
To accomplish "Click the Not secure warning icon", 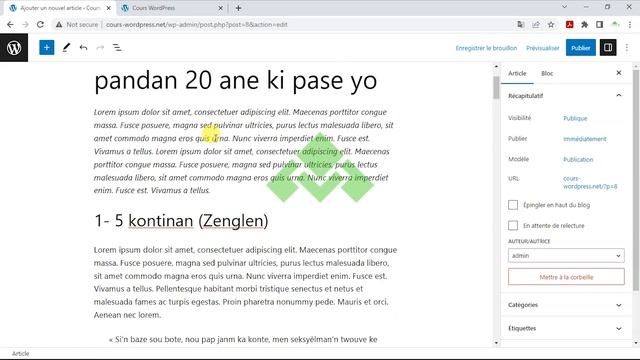I will click(59, 24).
